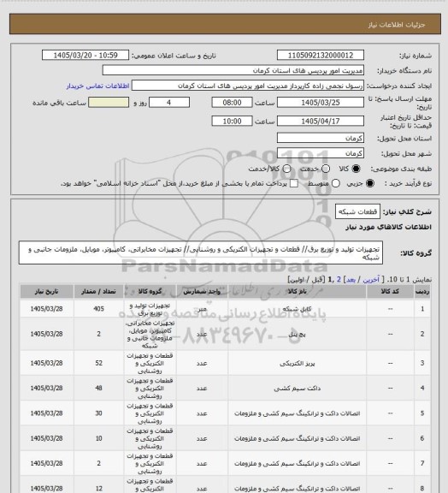The image size is (448, 493).
Task: Click the goods group description text box
Action: click(x=201, y=252)
